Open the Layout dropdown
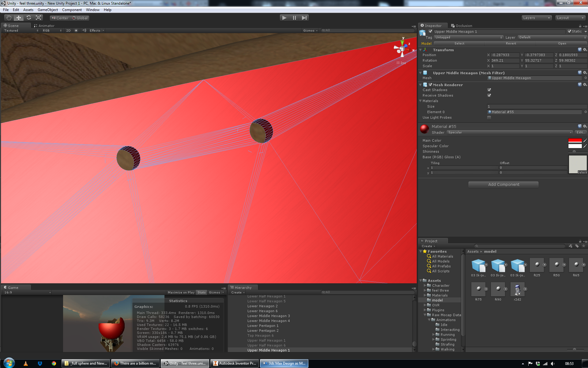The image size is (588, 368). point(570,18)
